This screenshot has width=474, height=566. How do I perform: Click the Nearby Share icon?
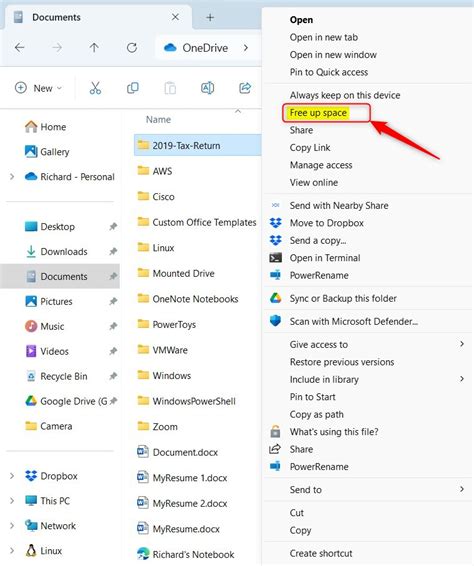275,205
